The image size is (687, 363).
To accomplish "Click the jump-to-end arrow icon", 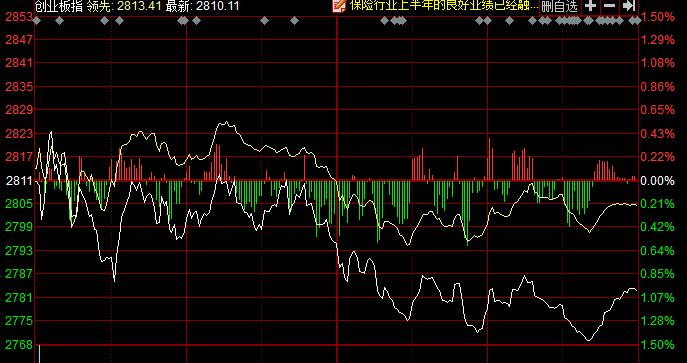I will pos(629,6).
